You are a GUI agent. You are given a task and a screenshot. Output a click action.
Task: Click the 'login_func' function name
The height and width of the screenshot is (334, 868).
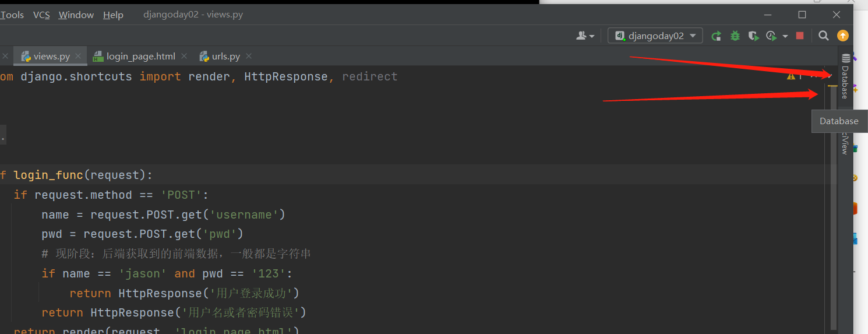[48, 175]
